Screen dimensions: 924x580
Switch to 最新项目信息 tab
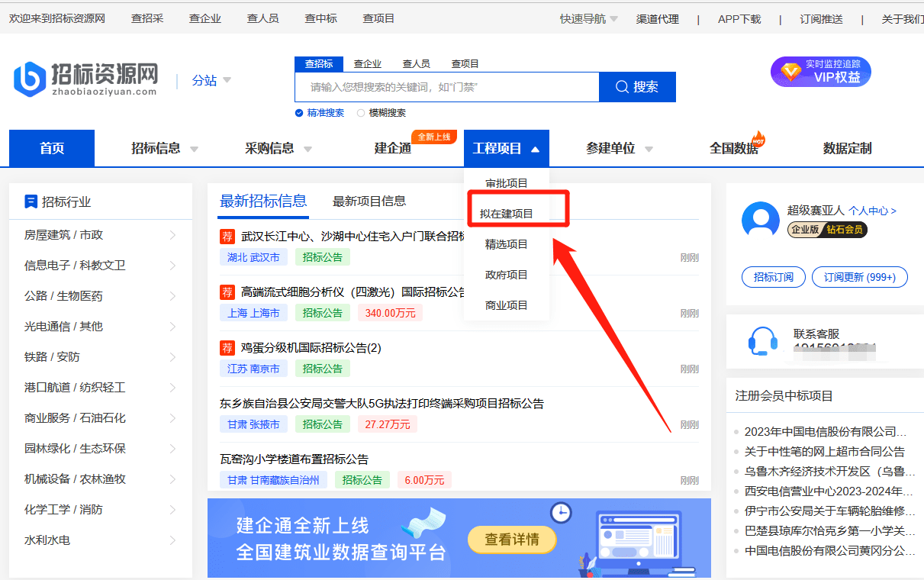point(369,201)
